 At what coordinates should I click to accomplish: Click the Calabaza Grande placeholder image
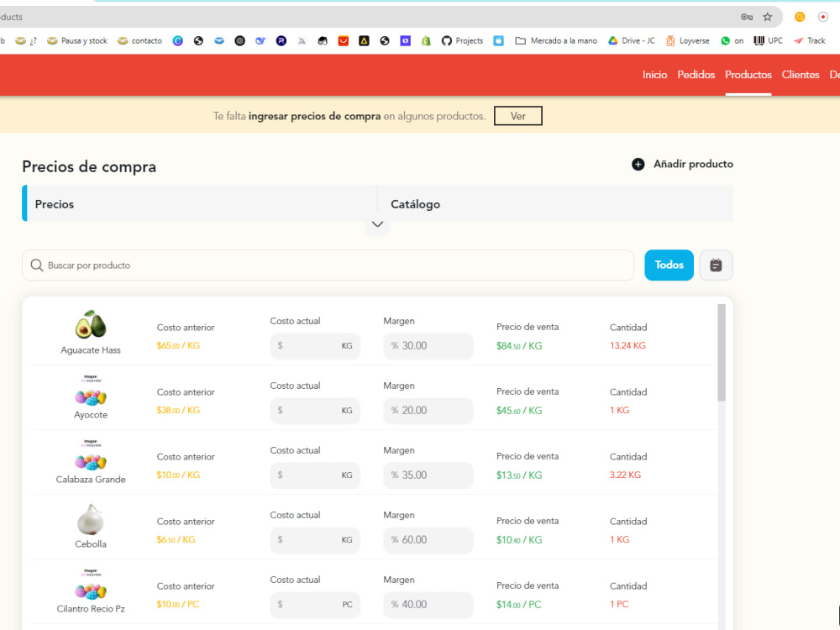(x=91, y=456)
